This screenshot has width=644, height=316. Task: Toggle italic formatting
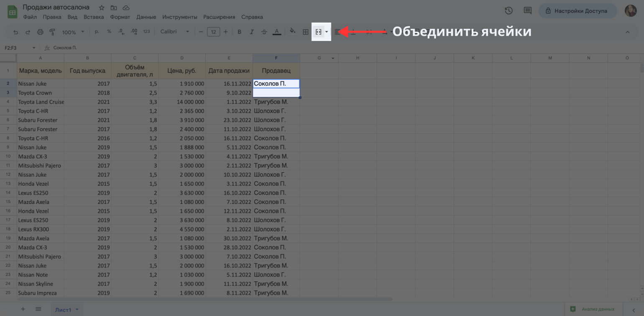tap(252, 32)
